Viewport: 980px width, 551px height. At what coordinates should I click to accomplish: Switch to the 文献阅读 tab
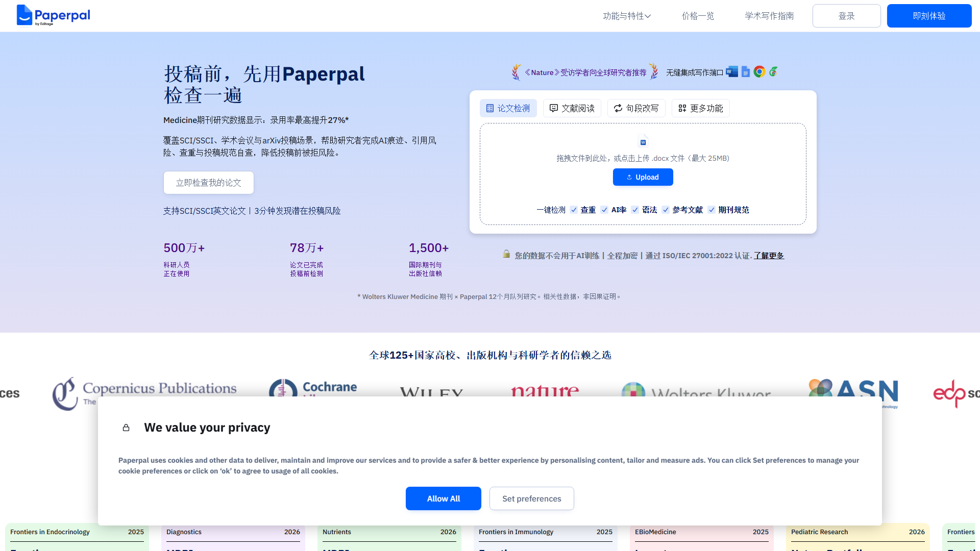pyautogui.click(x=572, y=108)
